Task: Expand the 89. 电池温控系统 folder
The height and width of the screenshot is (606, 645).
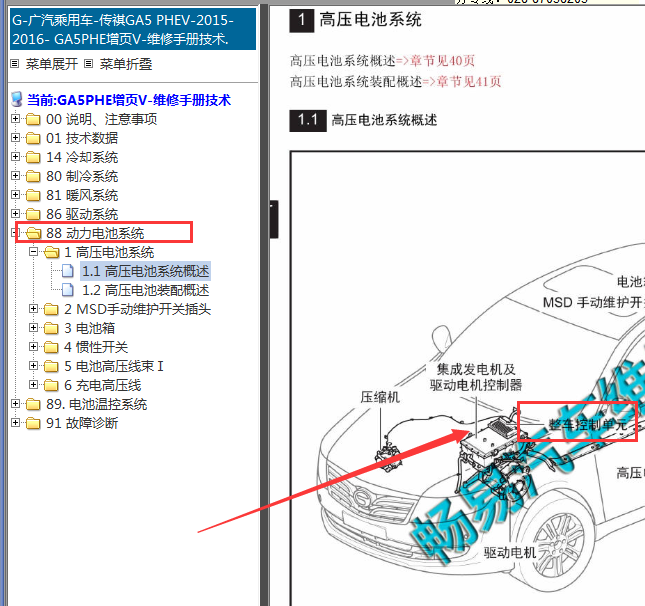Action: [x=16, y=404]
